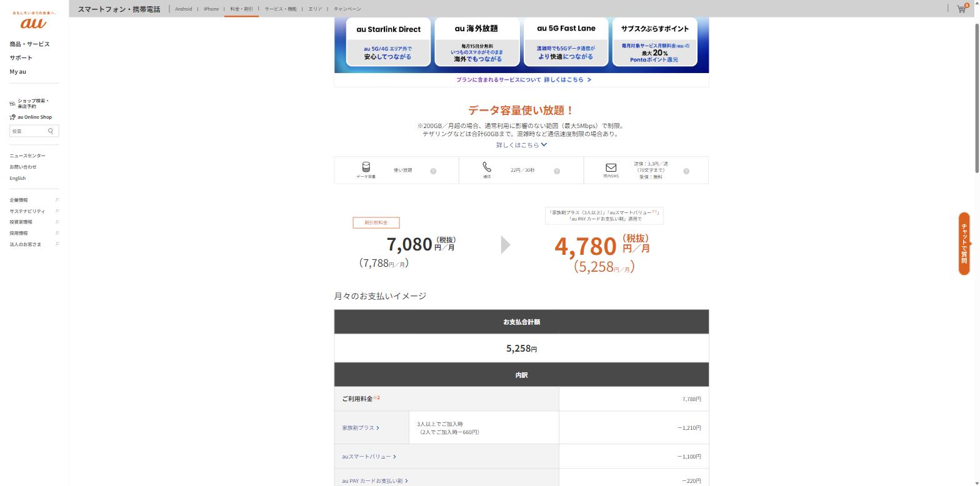Open プランに含まれるサービス 詳しくはこちら link

[x=524, y=80]
